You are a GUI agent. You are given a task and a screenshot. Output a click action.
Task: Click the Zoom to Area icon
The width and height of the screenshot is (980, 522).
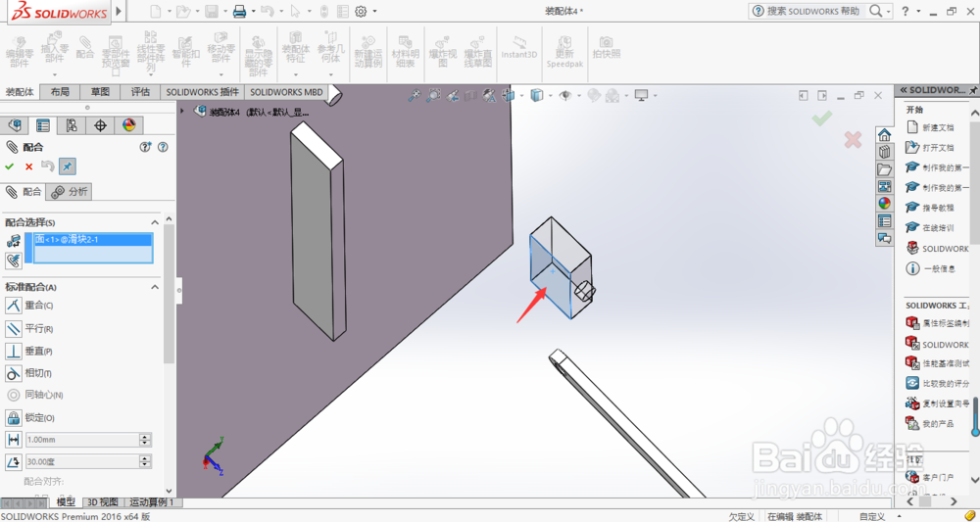[433, 96]
